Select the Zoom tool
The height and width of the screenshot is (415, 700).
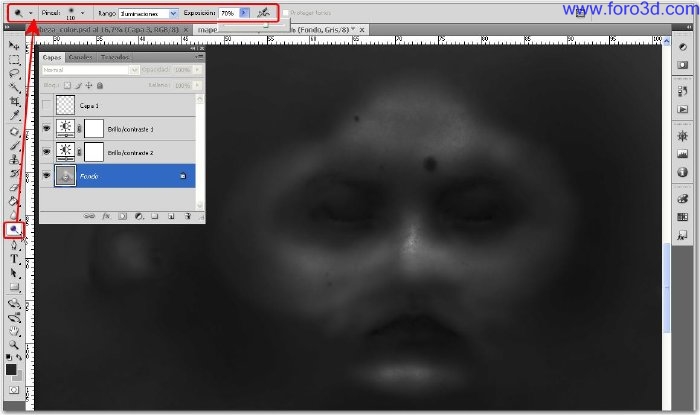14,345
